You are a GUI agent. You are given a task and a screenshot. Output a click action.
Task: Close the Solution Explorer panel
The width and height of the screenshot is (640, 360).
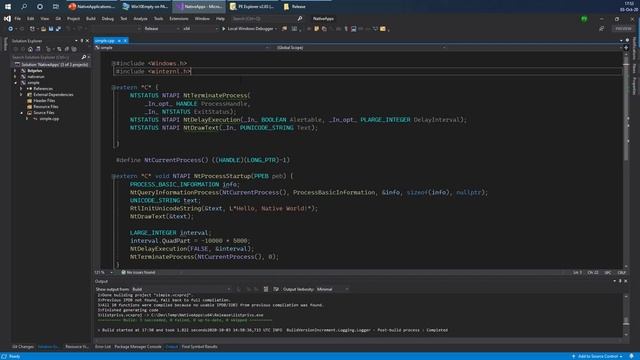[87, 41]
